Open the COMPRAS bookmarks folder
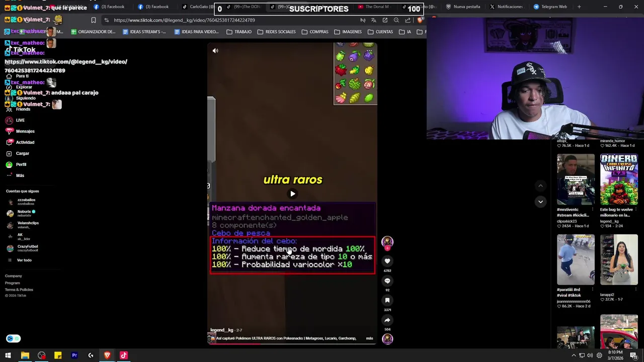 tap(315, 32)
